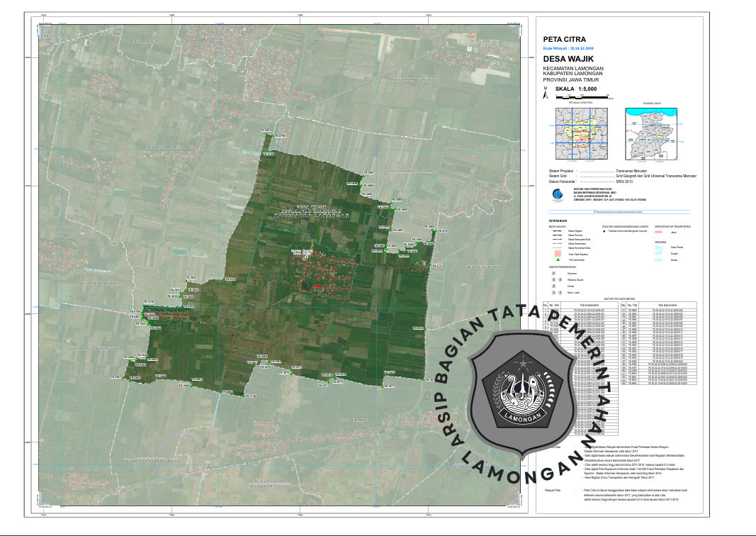Screen dimensions: 756x536
Task: Click the Batas Negara boundary line symbol
Action: pyautogui.click(x=557, y=231)
